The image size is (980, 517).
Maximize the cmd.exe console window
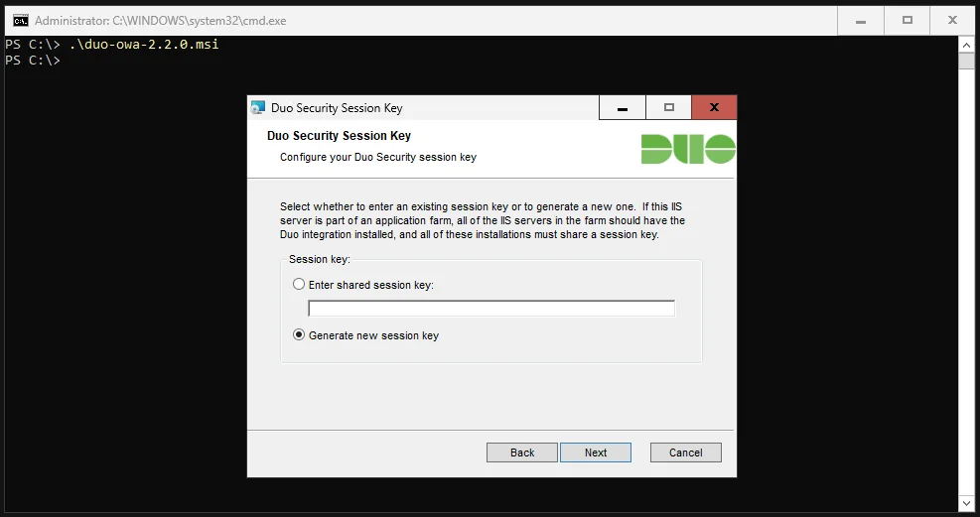pos(907,21)
